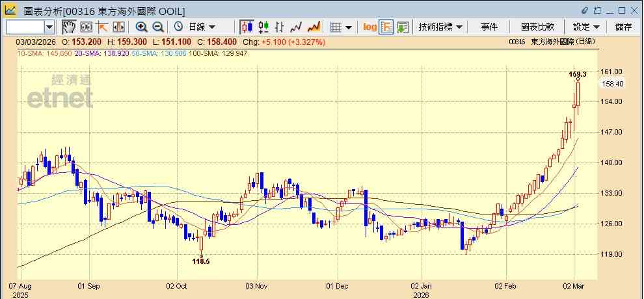Select the orange trend line drawing tool

click(x=102, y=27)
